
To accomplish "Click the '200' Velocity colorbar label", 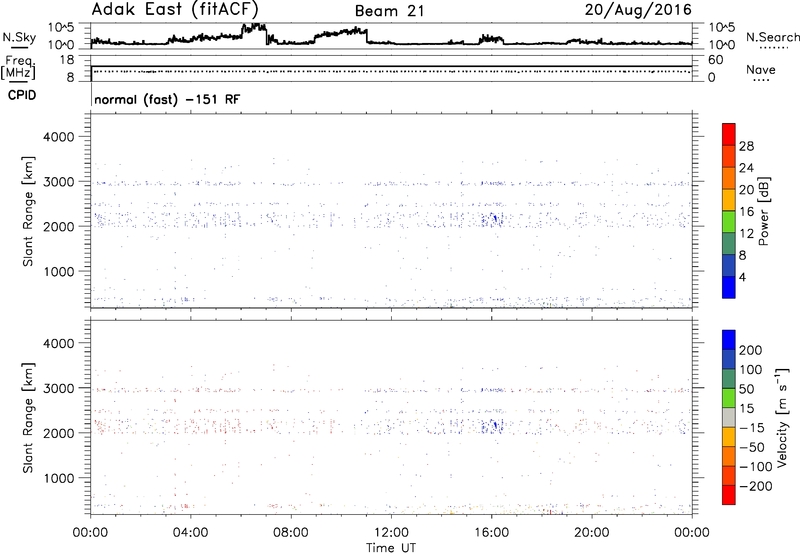I will (751, 350).
